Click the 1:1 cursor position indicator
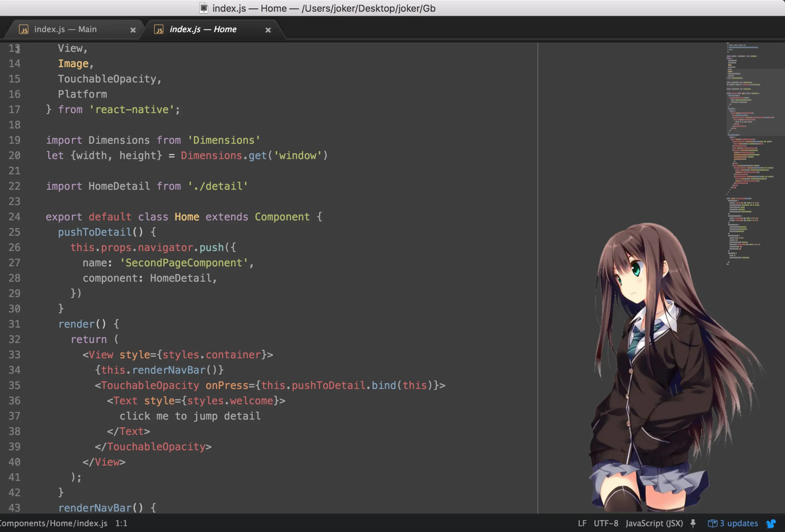This screenshot has width=785, height=532. coord(121,523)
